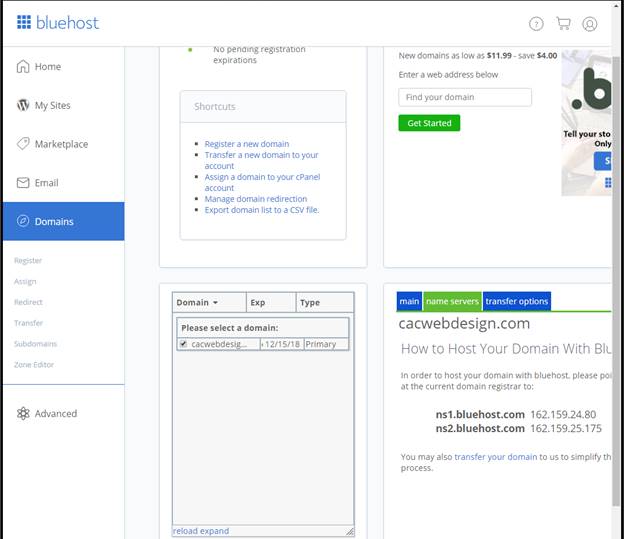Click the Email envelope icon

[23, 183]
